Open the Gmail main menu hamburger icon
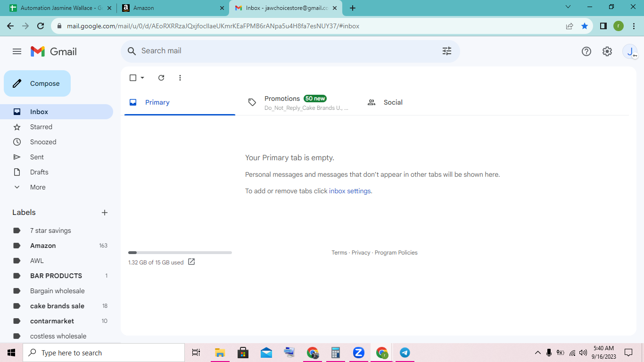This screenshot has width=644, height=362. coord(17,51)
